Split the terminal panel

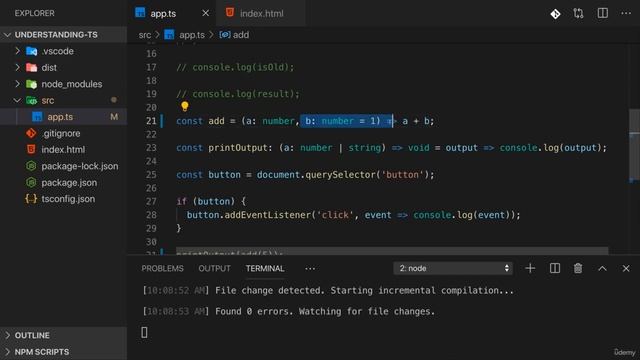[555, 268]
